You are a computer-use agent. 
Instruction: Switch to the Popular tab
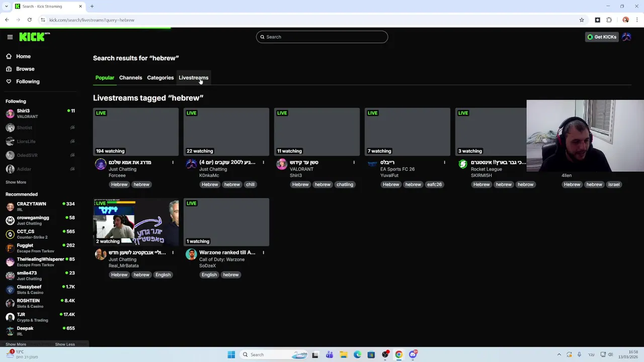pos(105,77)
